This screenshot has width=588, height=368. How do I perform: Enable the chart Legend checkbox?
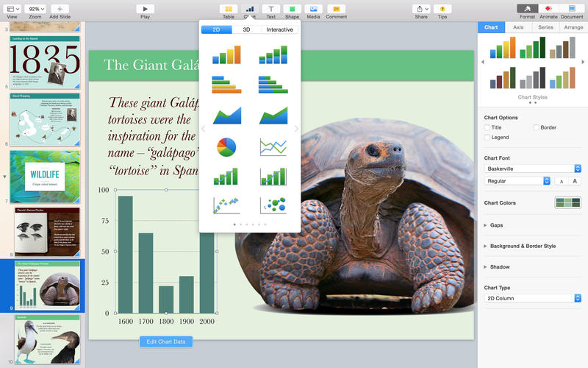point(487,138)
